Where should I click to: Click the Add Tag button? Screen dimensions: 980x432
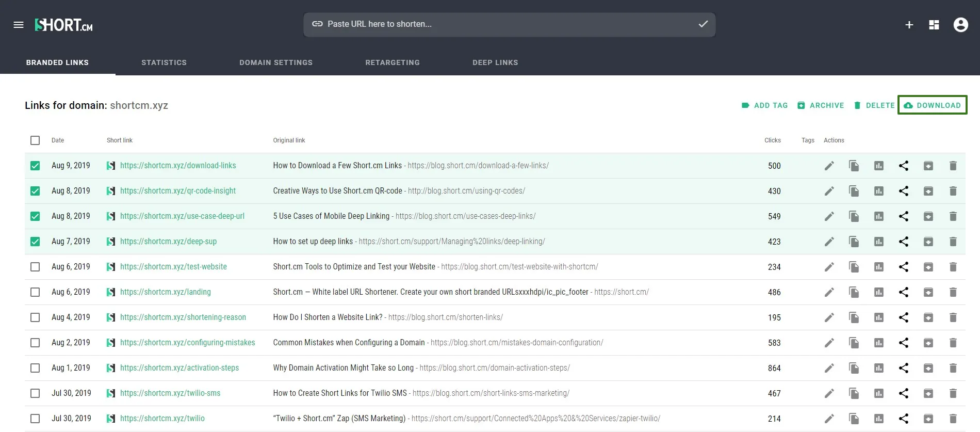764,105
